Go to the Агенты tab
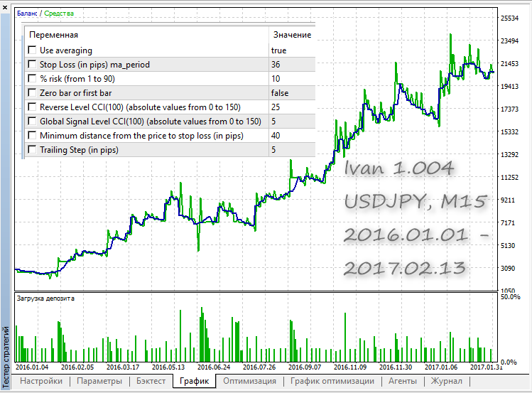This screenshot has width=532, height=393. [x=403, y=381]
